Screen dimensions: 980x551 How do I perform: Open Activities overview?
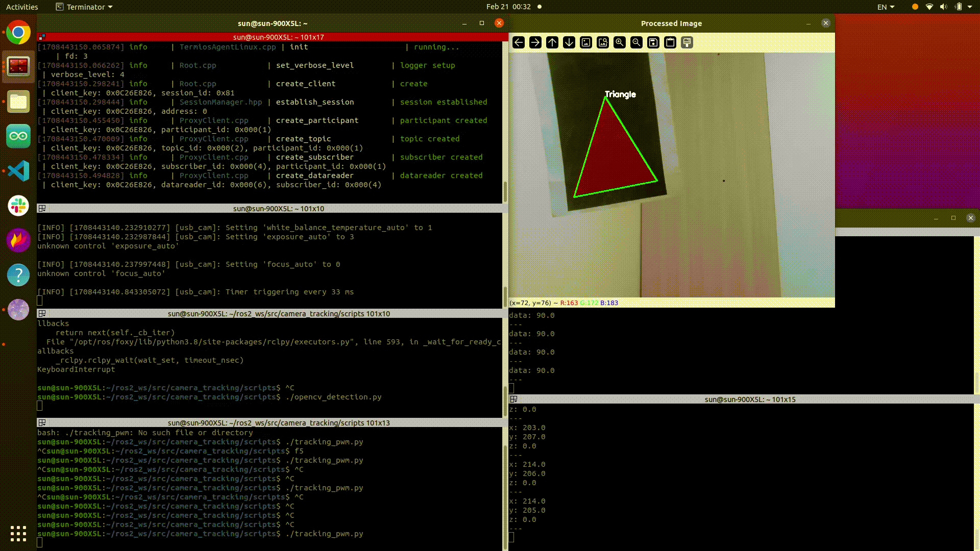[x=22, y=7]
